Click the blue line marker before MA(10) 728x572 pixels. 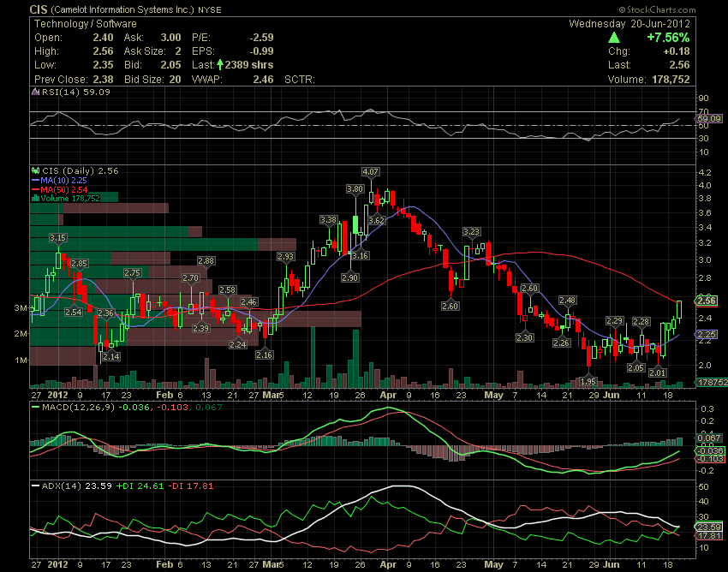(x=35, y=180)
